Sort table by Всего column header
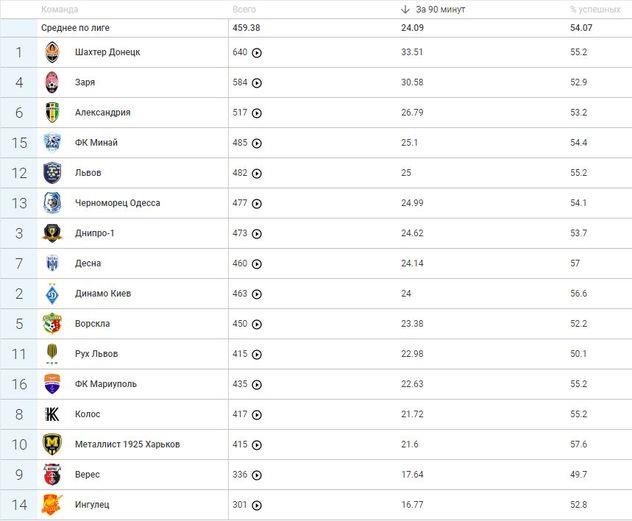632x521 pixels. click(243, 9)
